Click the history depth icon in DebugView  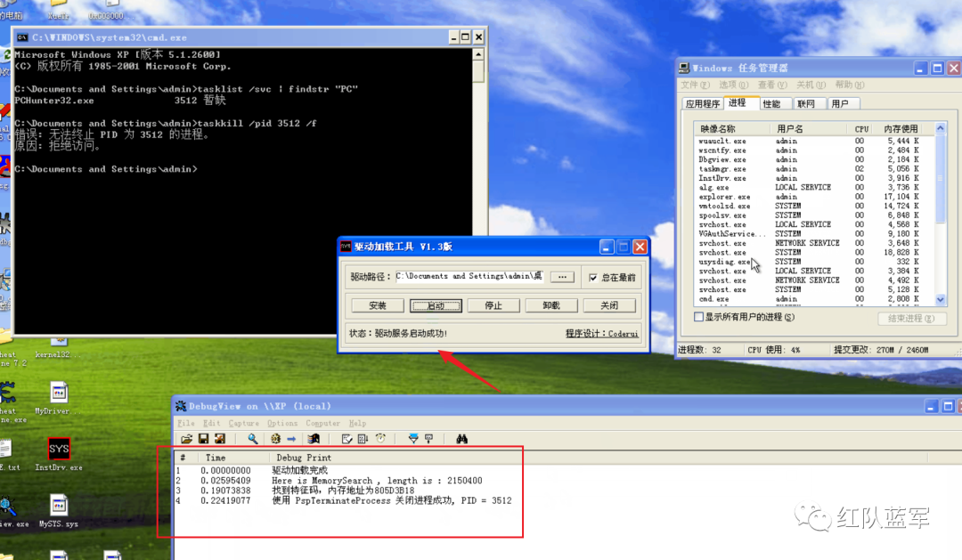(x=428, y=439)
